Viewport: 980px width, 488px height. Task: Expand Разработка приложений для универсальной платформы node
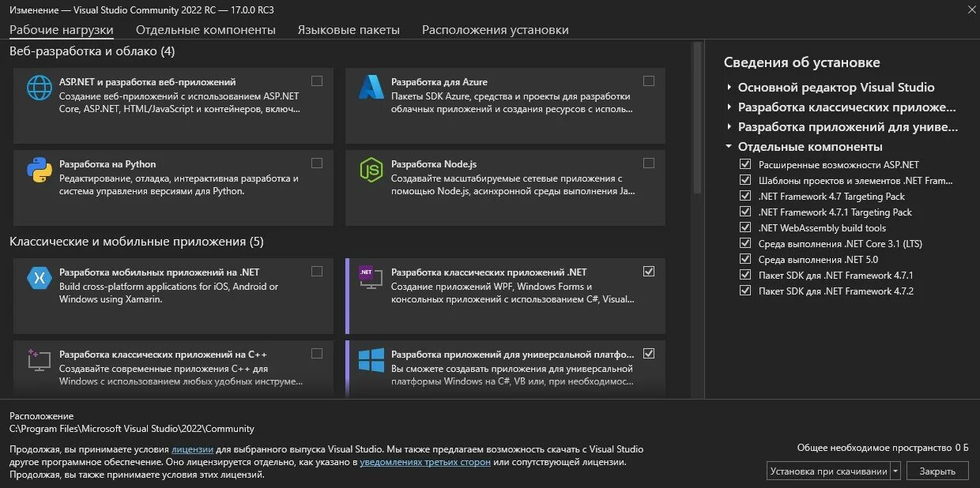(729, 127)
